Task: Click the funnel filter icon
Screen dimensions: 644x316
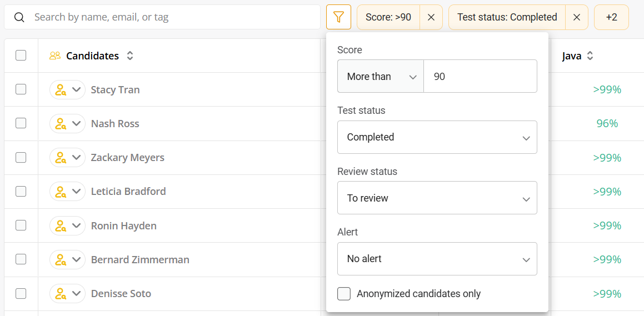Action: tap(339, 17)
